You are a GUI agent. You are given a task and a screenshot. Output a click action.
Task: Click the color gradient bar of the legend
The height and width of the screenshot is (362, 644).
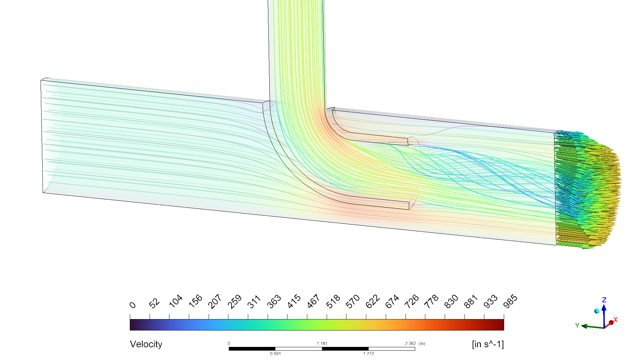(319, 324)
